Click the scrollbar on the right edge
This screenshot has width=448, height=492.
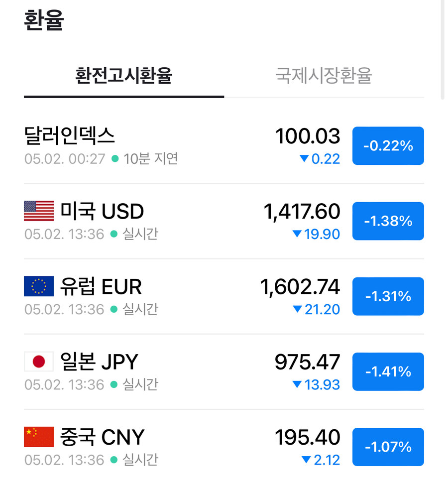click(443, 50)
